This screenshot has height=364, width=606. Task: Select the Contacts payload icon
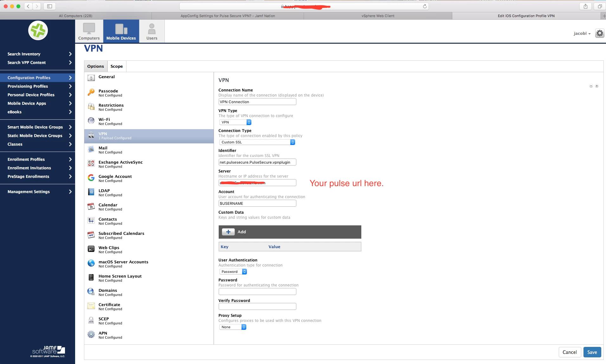(x=91, y=220)
